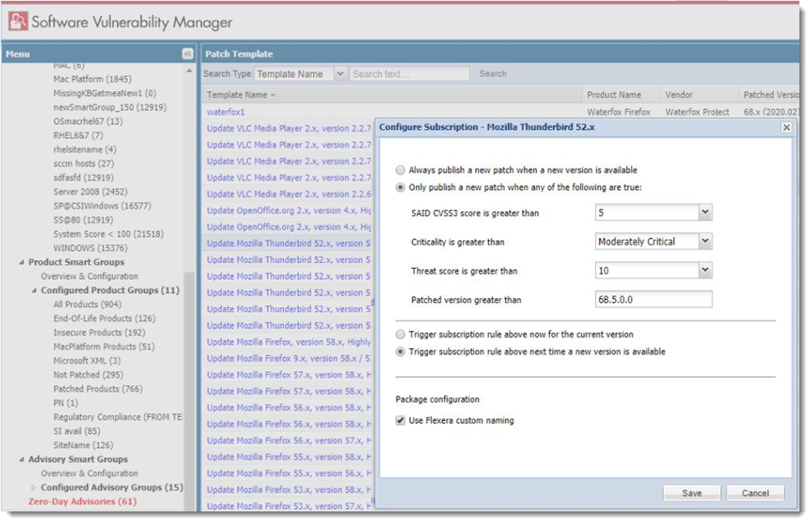Open the Search Type dropdown
Viewport: 812px width, 524px height.
coord(340,74)
